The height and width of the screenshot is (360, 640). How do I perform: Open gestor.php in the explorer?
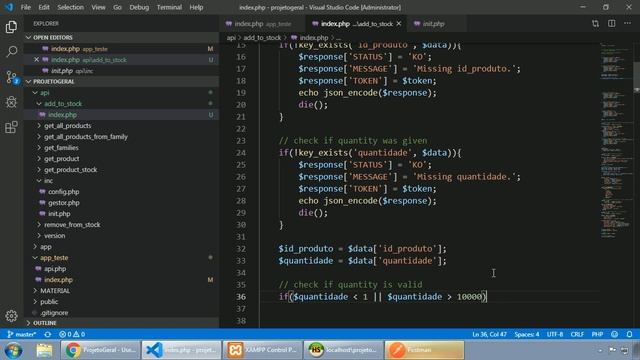[64, 202]
